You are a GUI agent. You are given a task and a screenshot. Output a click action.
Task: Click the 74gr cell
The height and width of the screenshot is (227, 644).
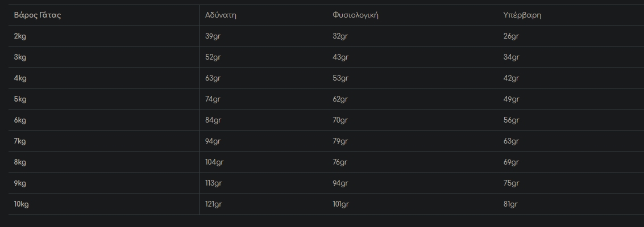[213, 99]
